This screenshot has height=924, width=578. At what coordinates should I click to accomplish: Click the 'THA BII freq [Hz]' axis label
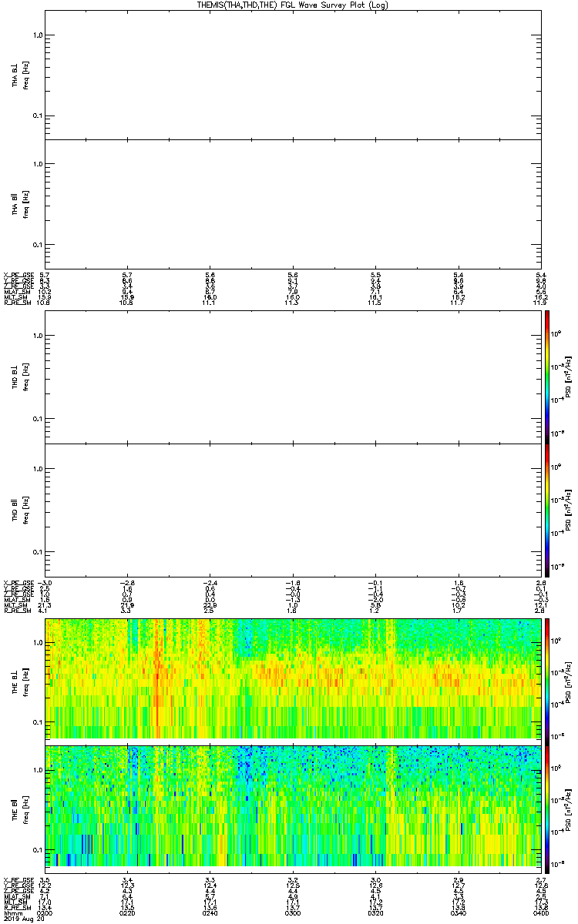(20, 204)
